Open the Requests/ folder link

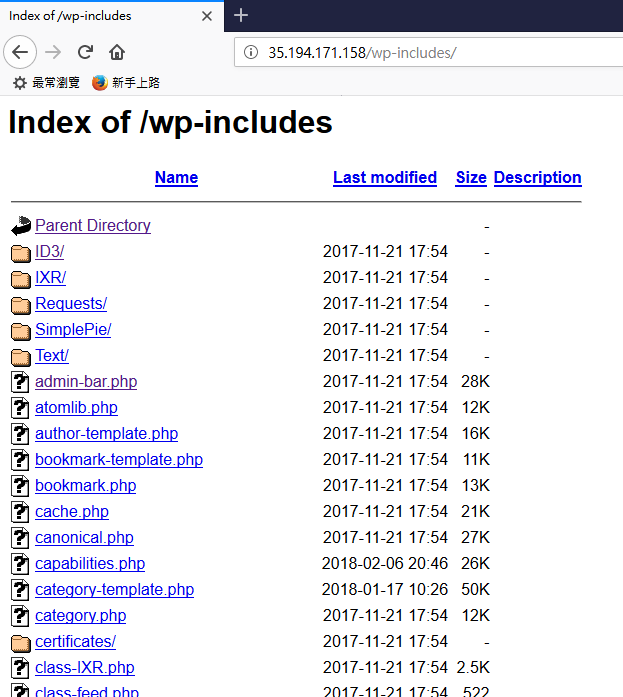[71, 304]
